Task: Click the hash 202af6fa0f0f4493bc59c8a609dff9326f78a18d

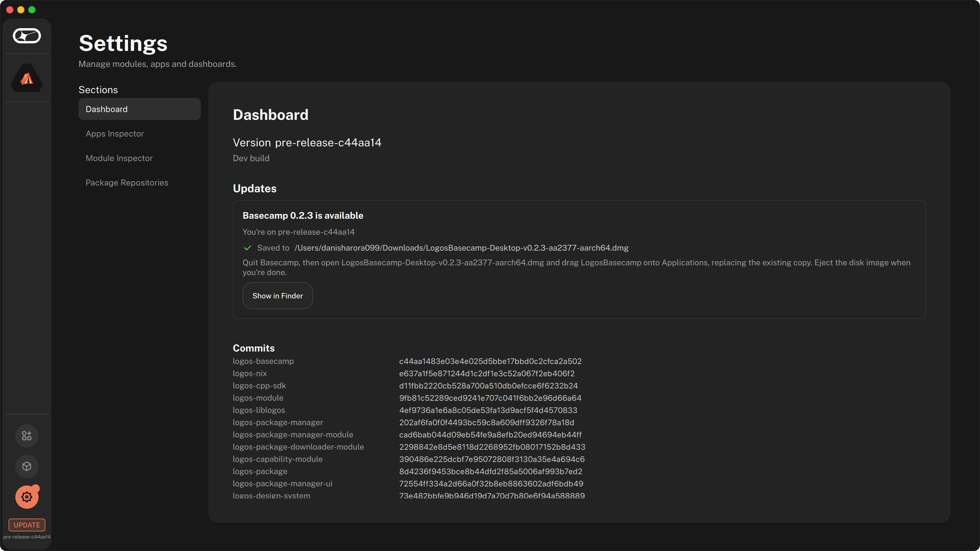Action: tap(487, 422)
